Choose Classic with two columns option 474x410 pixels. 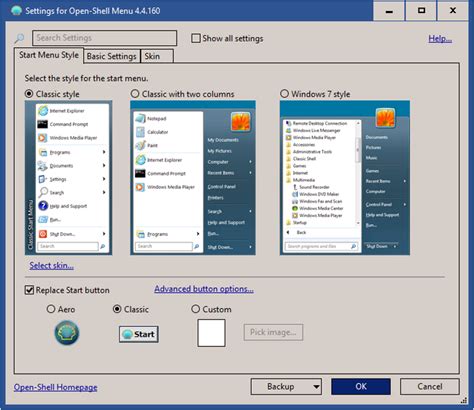pyautogui.click(x=135, y=94)
